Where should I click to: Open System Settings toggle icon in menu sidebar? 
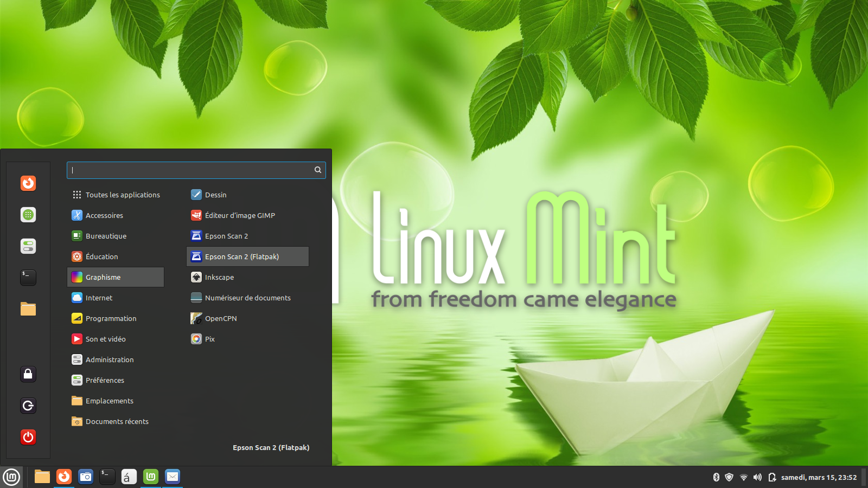[x=28, y=246]
